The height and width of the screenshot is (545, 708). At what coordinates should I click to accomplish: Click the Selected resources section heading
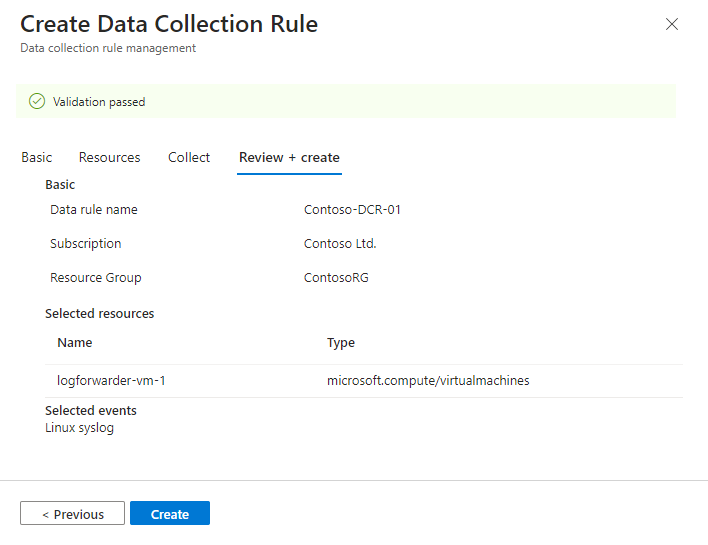pos(100,313)
